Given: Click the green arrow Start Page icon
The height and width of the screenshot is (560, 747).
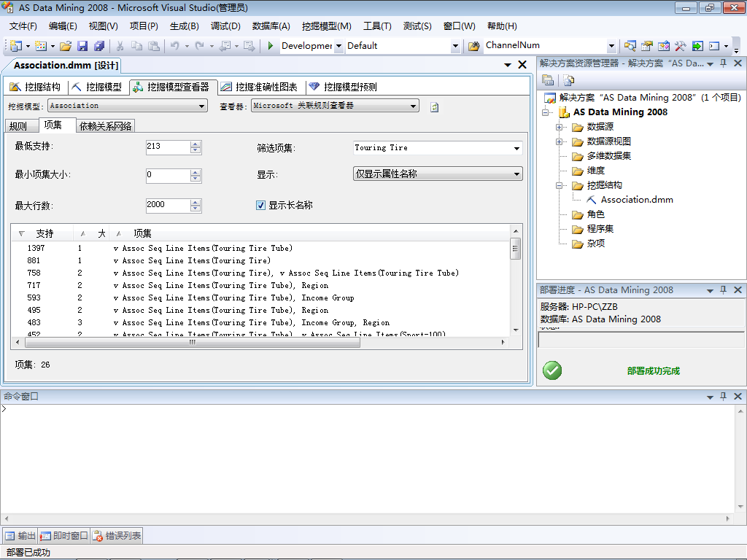Looking at the screenshot, I should [697, 46].
